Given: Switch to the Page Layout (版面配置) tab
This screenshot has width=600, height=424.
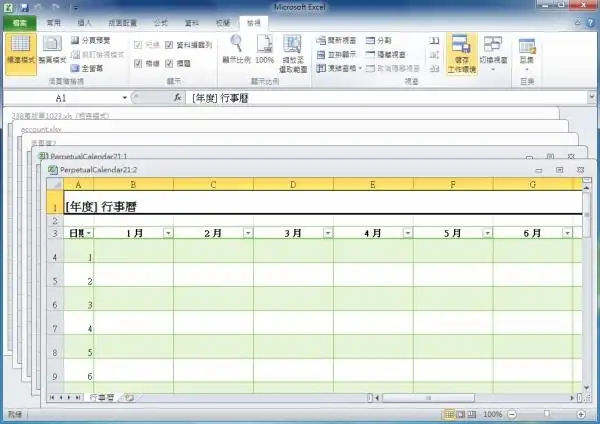Looking at the screenshot, I should click(x=122, y=23).
